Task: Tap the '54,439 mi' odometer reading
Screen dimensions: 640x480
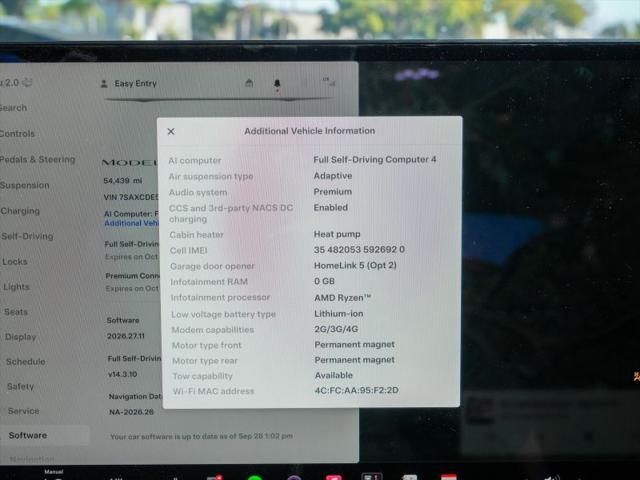Action: point(123,181)
